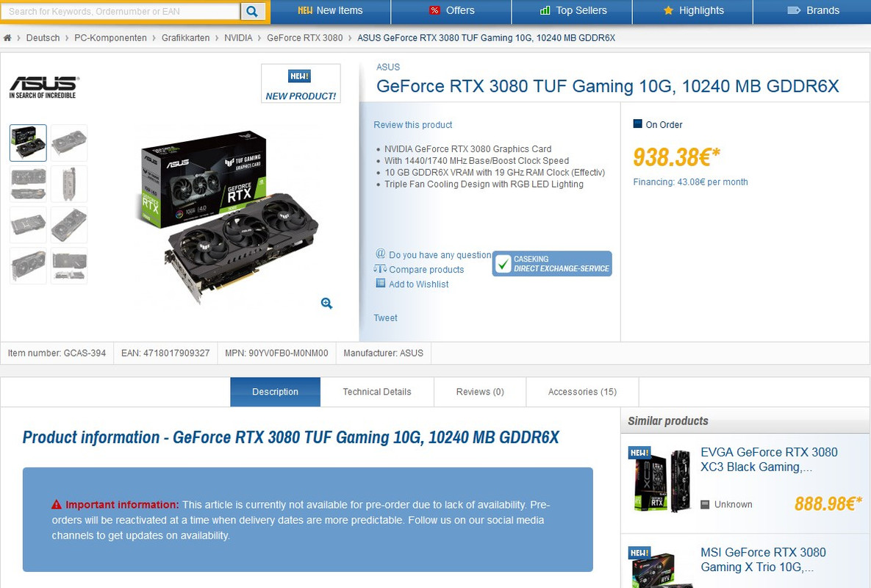Click the EAN 4718017909327 text
Image resolution: width=871 pixels, height=588 pixels.
coord(165,353)
